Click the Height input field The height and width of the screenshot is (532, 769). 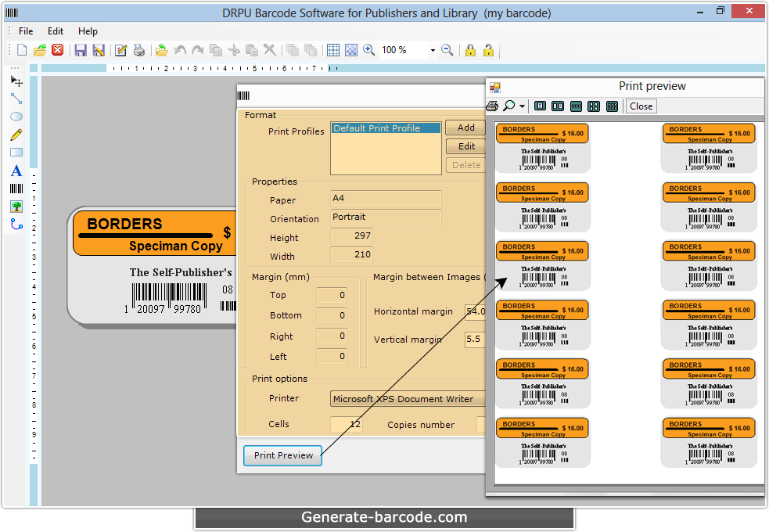pos(351,235)
